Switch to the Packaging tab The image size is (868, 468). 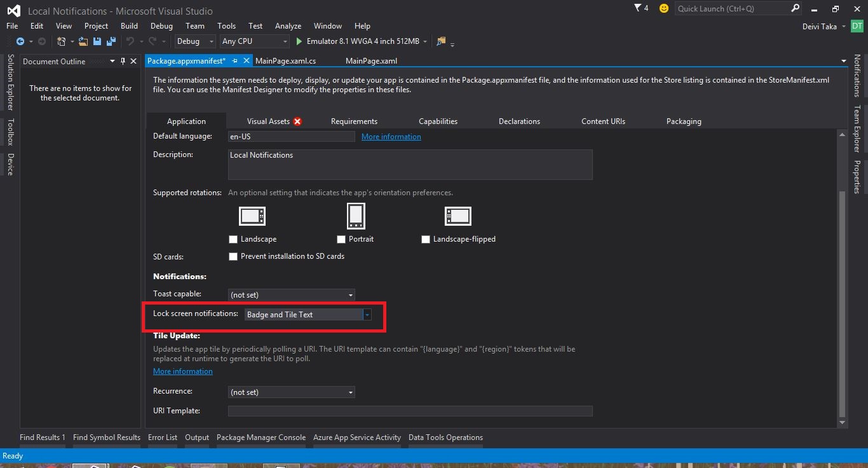(x=684, y=121)
